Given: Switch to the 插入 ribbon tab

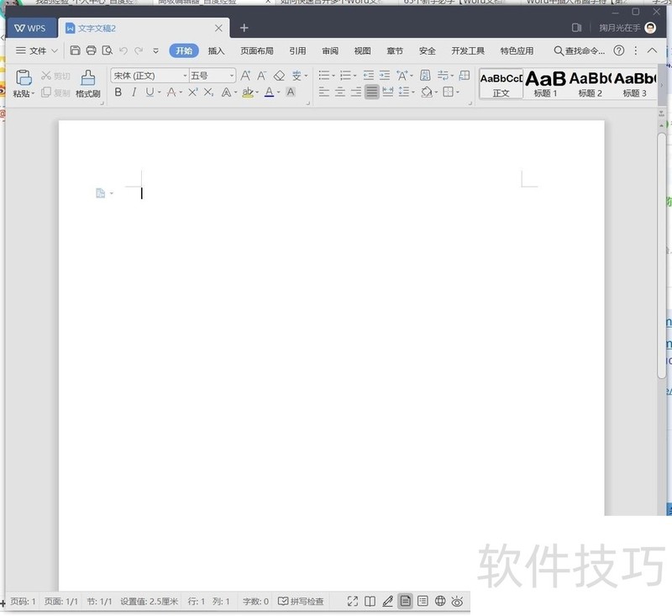Looking at the screenshot, I should pos(216,50).
